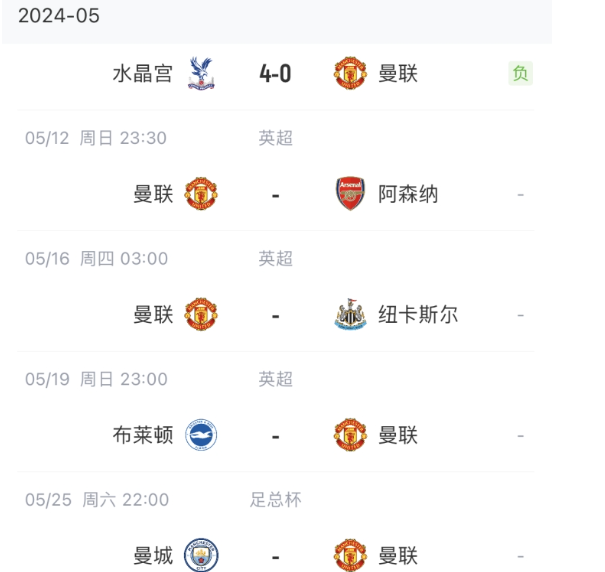The image size is (605, 572).
Task: Open the 05/12 周日 23:30 fixture
Action: point(96,138)
